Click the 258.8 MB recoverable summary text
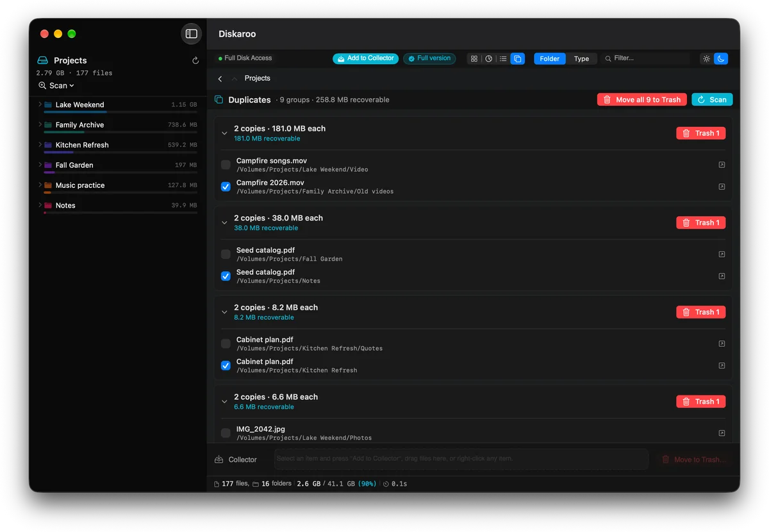The height and width of the screenshot is (532, 769). click(351, 100)
